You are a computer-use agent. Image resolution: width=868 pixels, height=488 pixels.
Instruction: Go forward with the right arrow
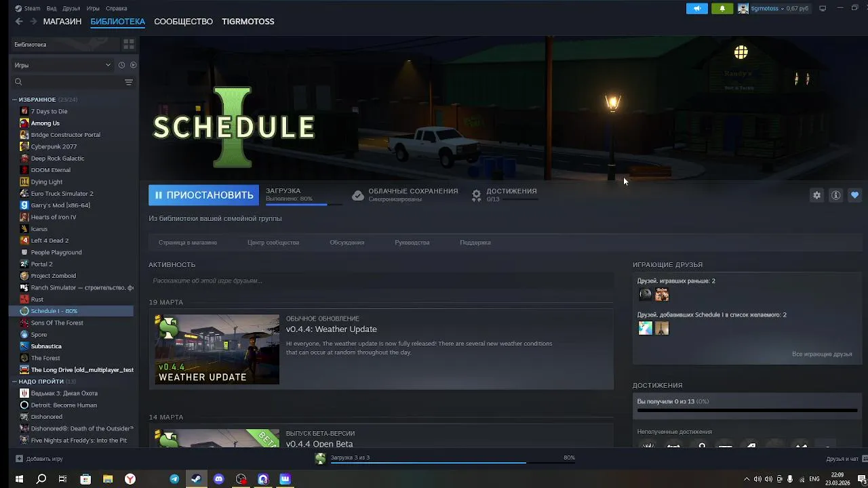pyautogui.click(x=34, y=22)
